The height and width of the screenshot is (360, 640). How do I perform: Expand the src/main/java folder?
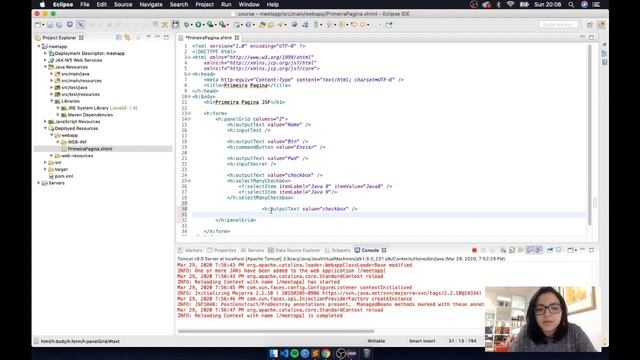tap(52, 74)
